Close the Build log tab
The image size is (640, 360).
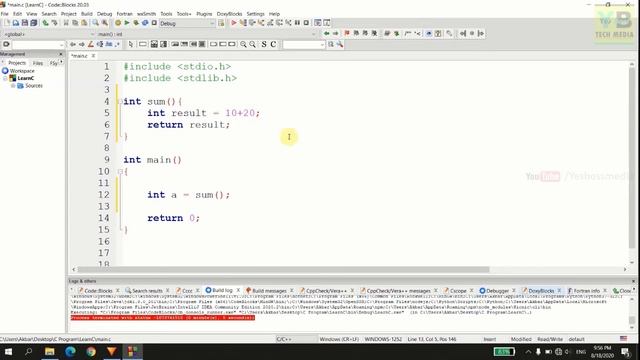[x=238, y=290]
